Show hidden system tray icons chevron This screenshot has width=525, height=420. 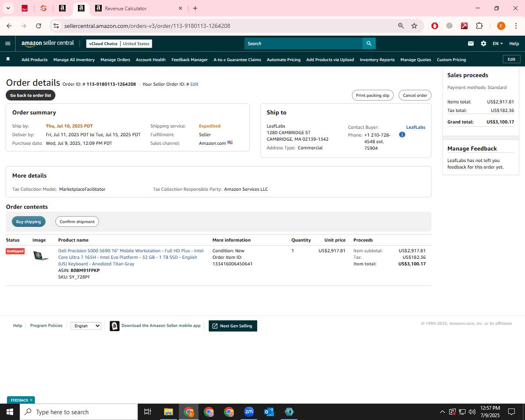(442, 412)
